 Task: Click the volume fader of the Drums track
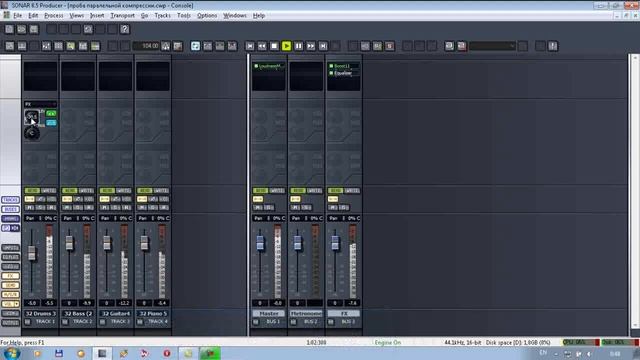(31, 253)
